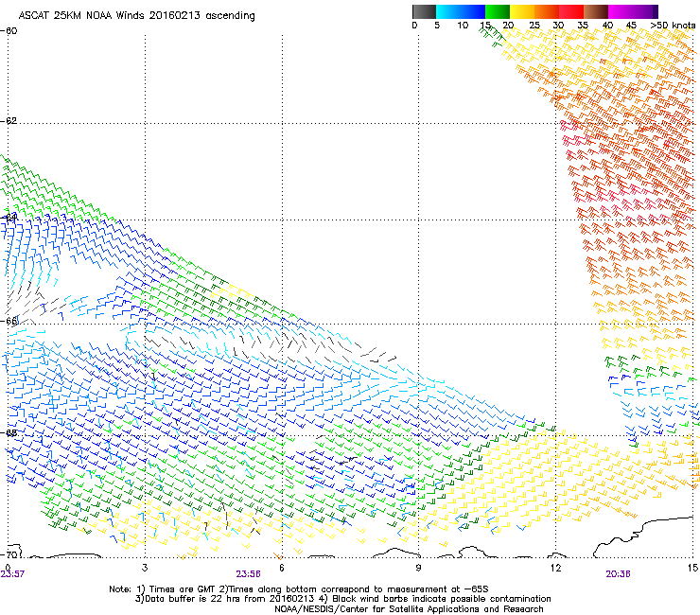Click the red 30-35 knots legend swatch
The image size is (700, 615).
coord(571,11)
